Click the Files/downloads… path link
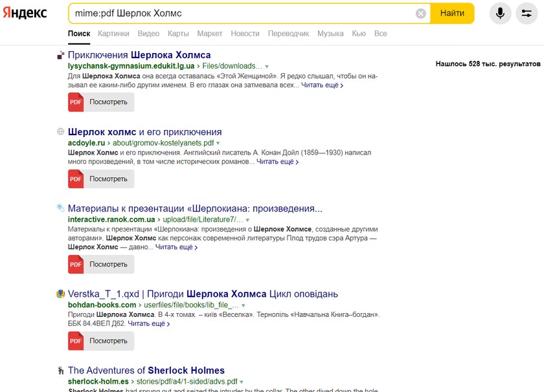Screen dimensions: 544x392 pos(232,66)
